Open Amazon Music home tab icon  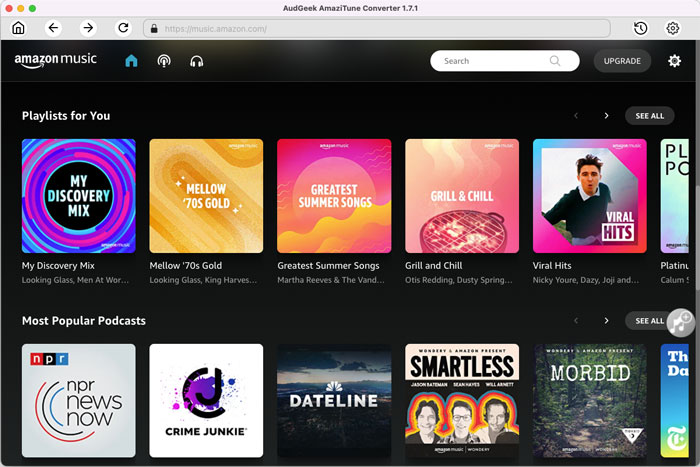click(x=131, y=61)
